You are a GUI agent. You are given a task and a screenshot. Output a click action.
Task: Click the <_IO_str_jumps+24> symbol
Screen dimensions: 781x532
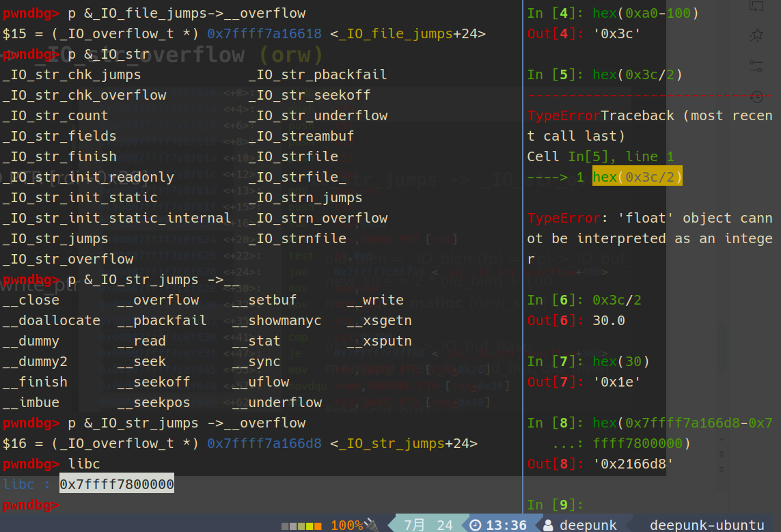[403, 443]
